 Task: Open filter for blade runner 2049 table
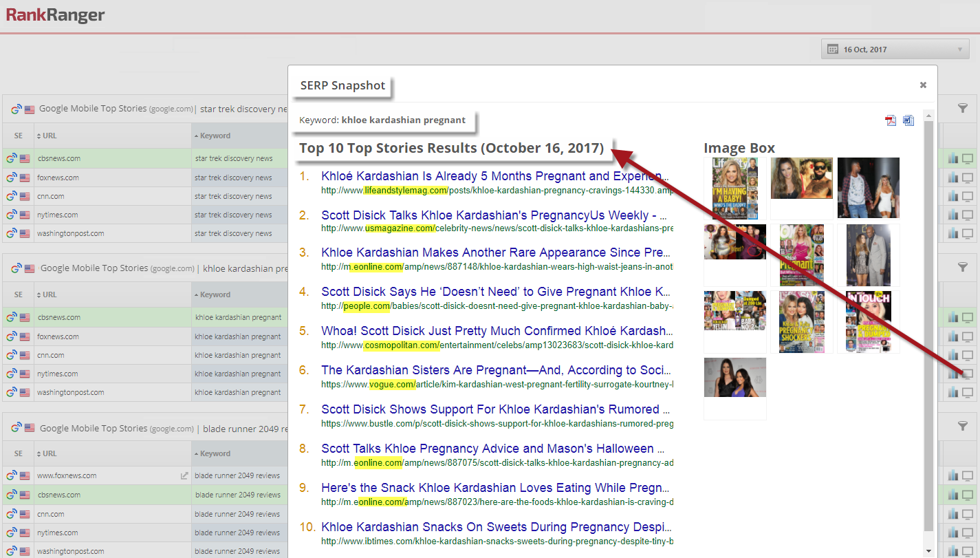point(963,427)
